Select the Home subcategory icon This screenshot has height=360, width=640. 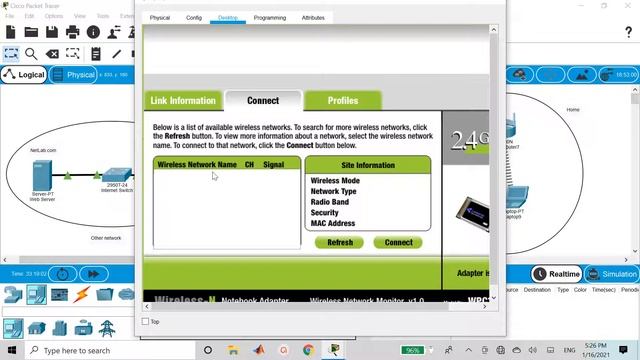[x=37, y=329]
